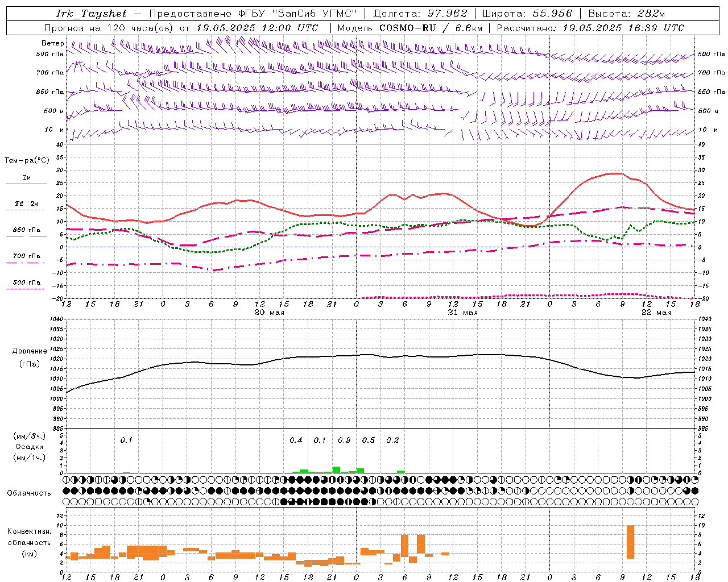Click the 20 мая date label
Viewport: 728px width, 582px height.
(x=269, y=313)
